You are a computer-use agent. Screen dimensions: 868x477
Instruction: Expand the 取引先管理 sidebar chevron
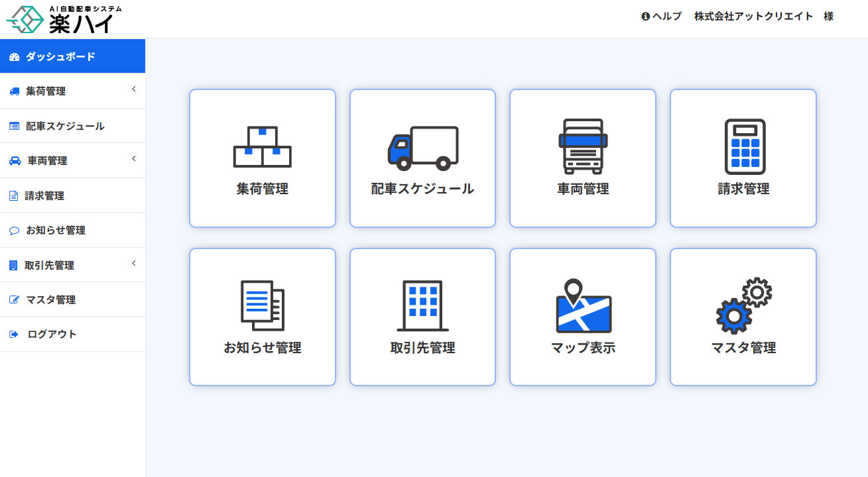point(133,264)
